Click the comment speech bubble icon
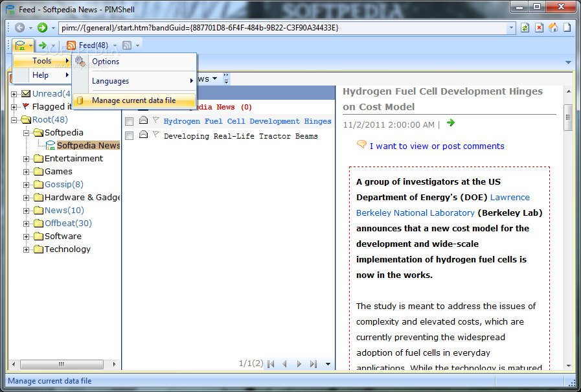 (x=361, y=144)
